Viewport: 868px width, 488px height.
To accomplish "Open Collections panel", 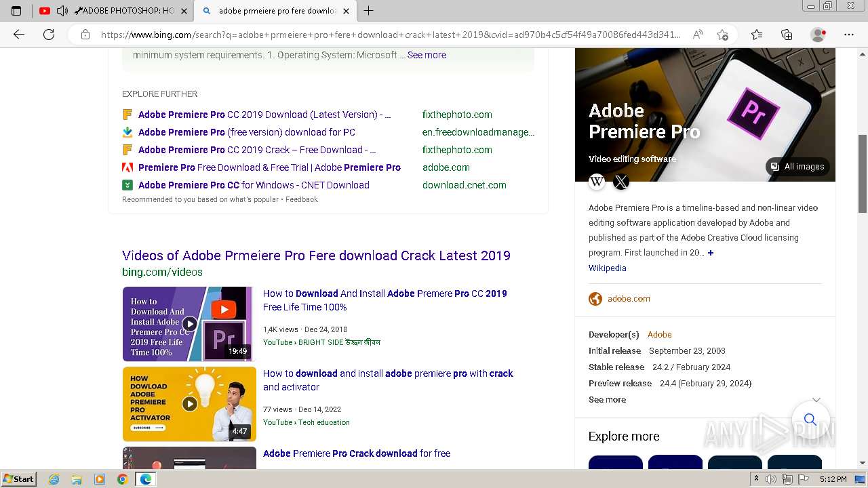I will [x=787, y=35].
